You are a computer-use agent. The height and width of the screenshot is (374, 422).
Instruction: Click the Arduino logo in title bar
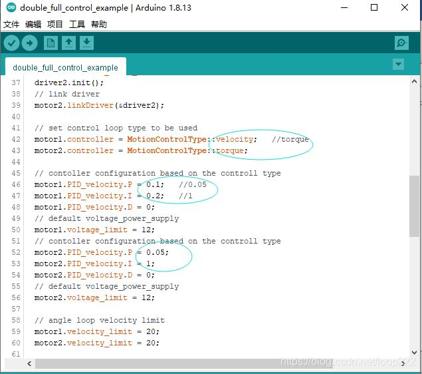pos(11,7)
